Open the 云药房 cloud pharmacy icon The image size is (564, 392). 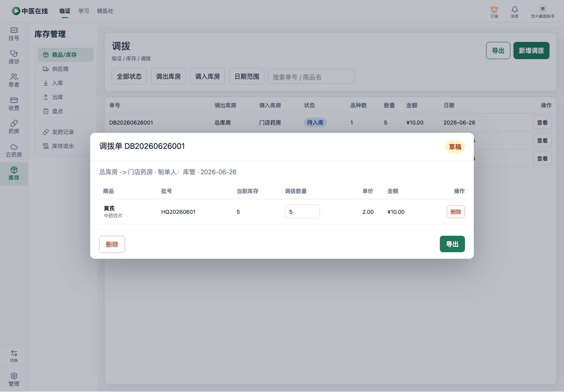[x=14, y=147]
